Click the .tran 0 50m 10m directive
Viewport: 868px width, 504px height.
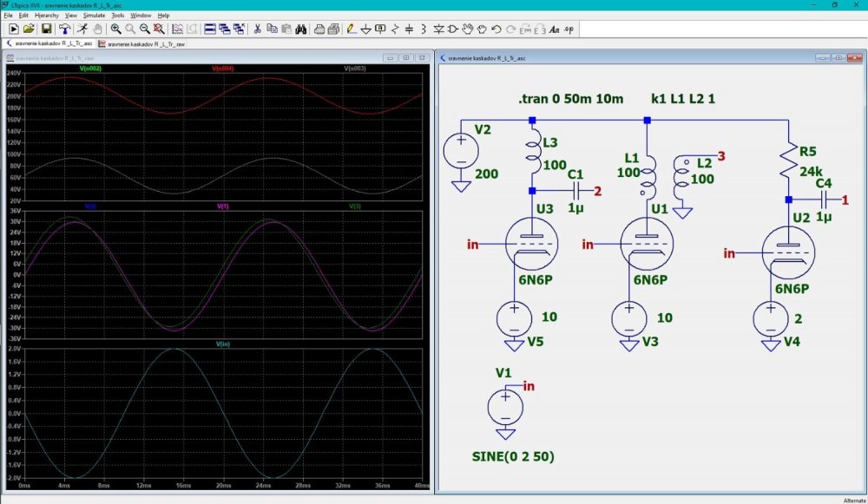click(x=570, y=99)
